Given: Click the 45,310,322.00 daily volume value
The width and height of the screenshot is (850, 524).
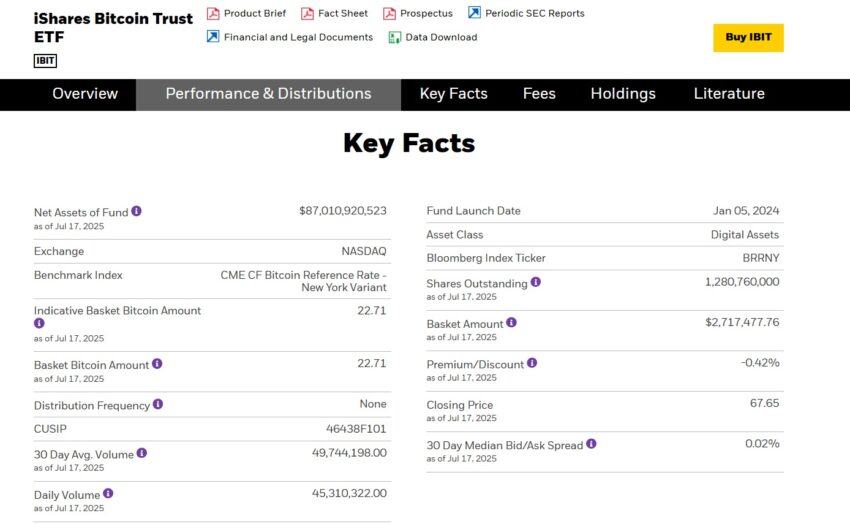Looking at the screenshot, I should click(349, 494).
